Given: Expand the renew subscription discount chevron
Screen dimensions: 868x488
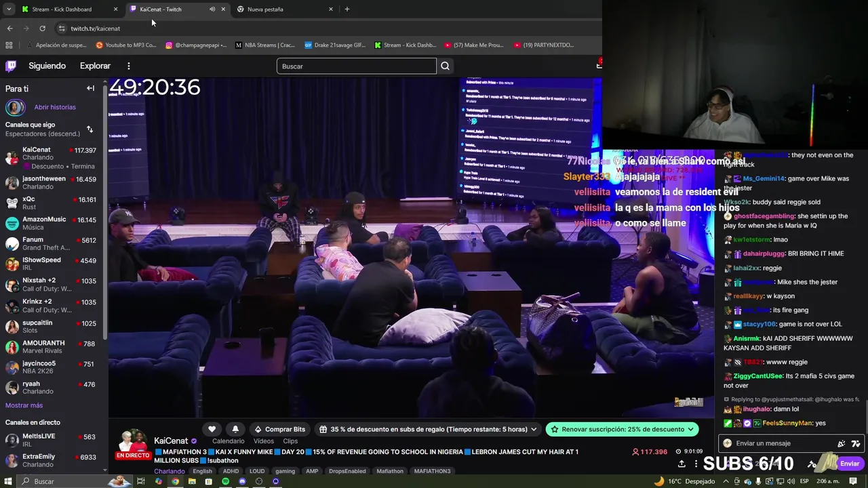Looking at the screenshot, I should click(x=691, y=430).
